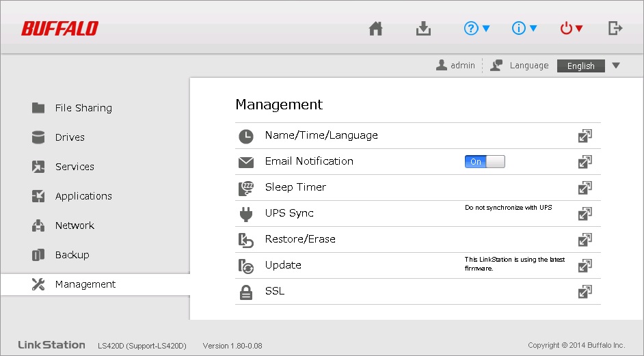The image size is (644, 356).
Task: Click the Management wrench icon
Action: point(38,284)
